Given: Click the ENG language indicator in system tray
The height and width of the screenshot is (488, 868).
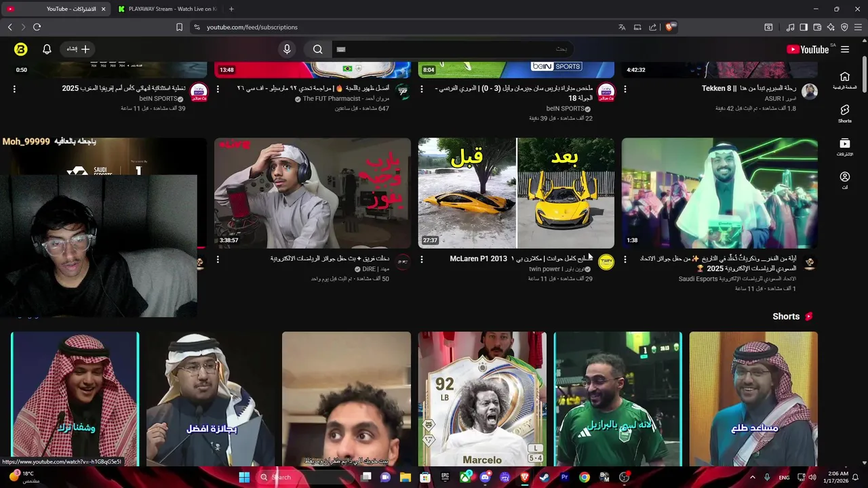Looking at the screenshot, I should click(x=784, y=477).
